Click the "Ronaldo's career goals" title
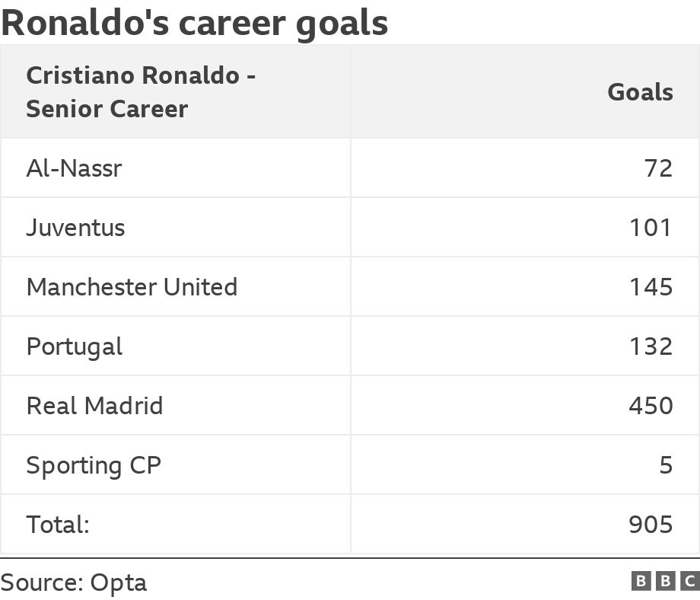This screenshot has width=700, height=600. (x=195, y=23)
